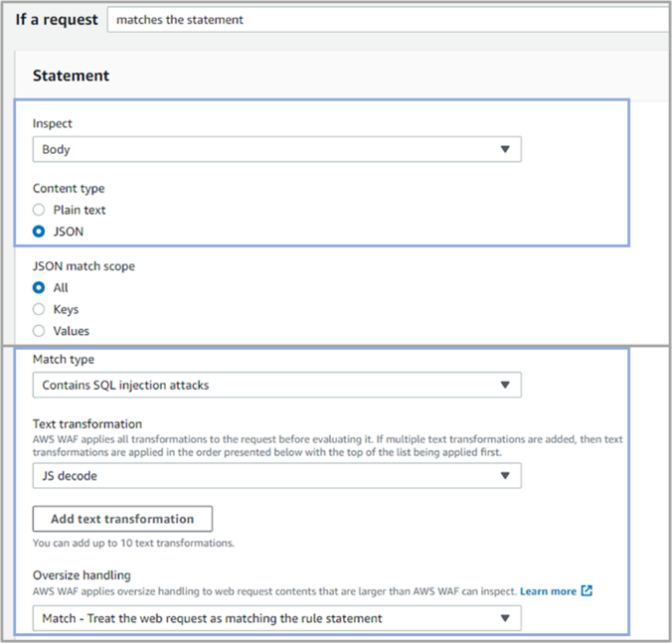The width and height of the screenshot is (672, 643).
Task: Select the JSON content type radio
Action: coord(39,232)
